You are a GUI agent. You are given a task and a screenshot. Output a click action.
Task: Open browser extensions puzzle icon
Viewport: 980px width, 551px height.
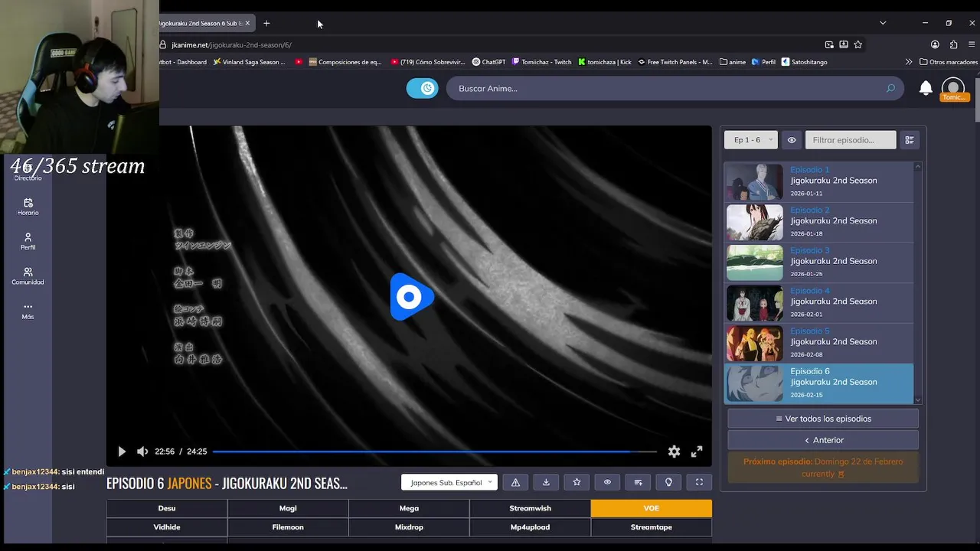pyautogui.click(x=953, y=44)
